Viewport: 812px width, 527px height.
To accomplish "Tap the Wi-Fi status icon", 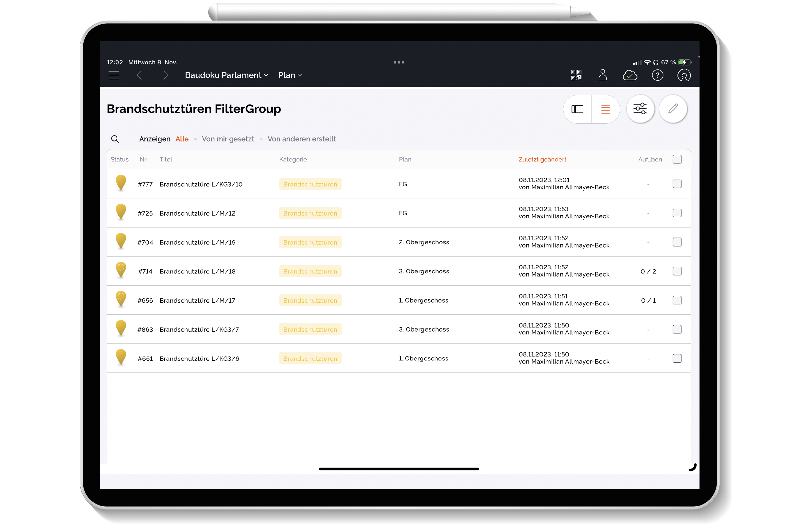I will [x=647, y=62].
